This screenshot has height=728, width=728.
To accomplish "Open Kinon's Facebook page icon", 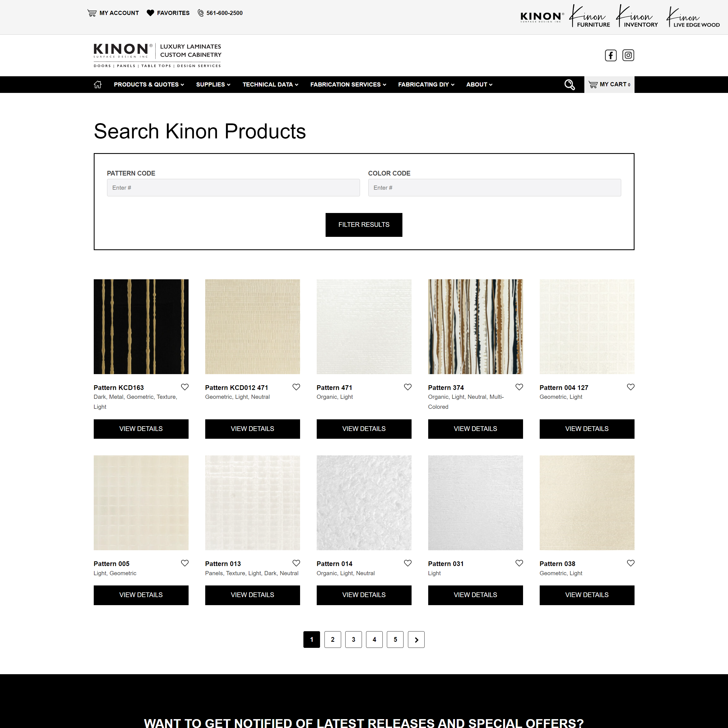I will tap(610, 55).
